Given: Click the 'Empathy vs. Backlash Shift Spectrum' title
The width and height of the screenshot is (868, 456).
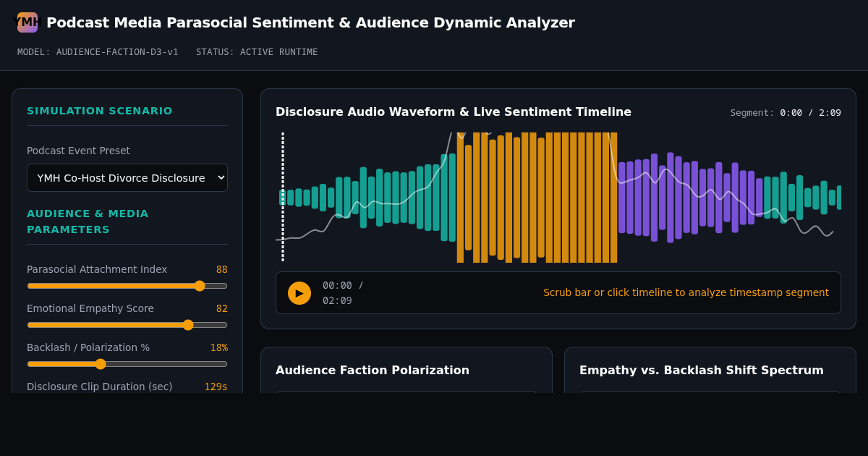Looking at the screenshot, I should click(x=702, y=370).
